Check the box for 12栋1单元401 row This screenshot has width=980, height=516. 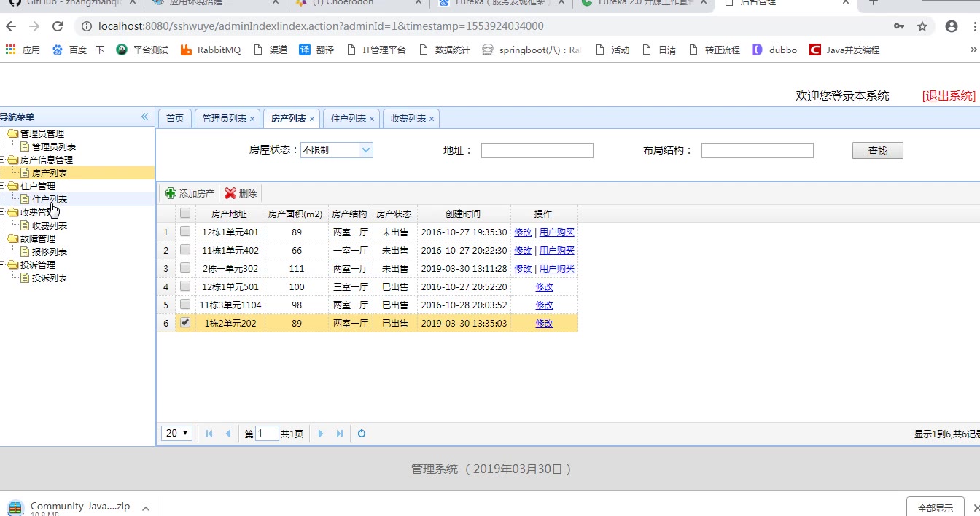tap(185, 232)
